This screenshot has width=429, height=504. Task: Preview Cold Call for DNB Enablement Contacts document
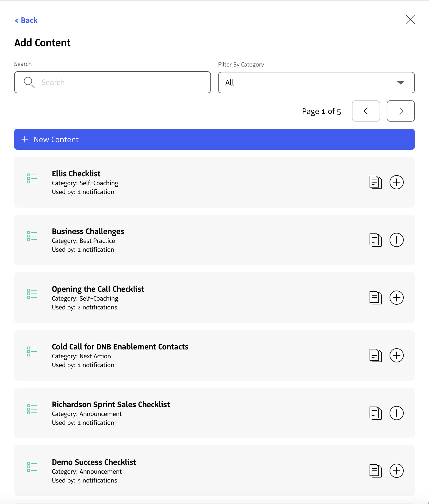pyautogui.click(x=375, y=355)
